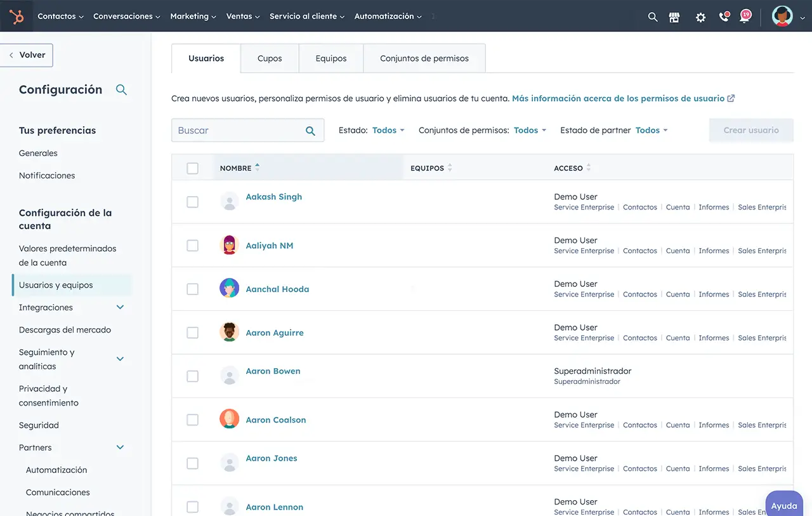Click Aaron Coalson's avatar
This screenshot has height=516, width=812.
(x=229, y=419)
